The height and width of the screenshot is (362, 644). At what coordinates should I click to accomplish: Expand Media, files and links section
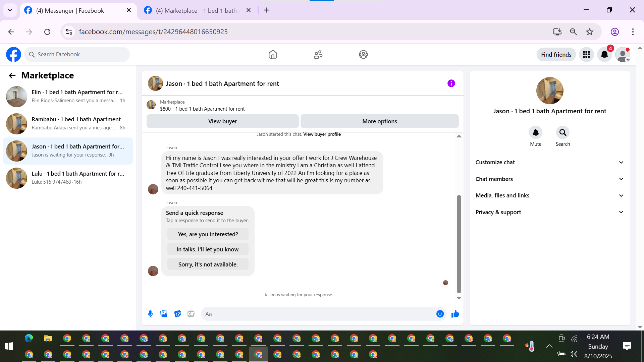(x=549, y=195)
